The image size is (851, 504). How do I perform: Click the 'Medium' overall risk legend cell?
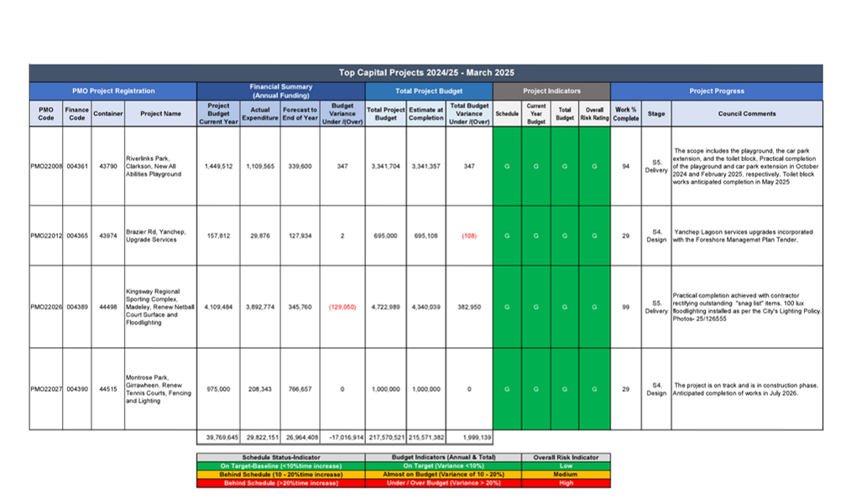(x=566, y=474)
